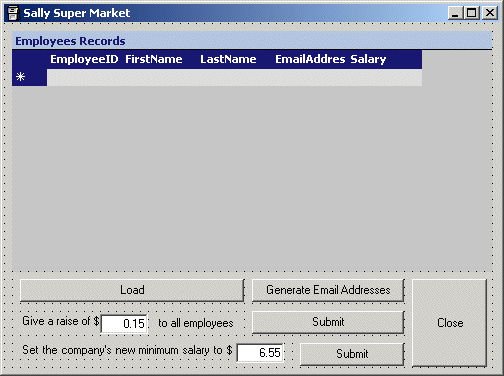This screenshot has height=376, width=504.
Task: Close the window using the X button
Action: pyautogui.click(x=489, y=13)
